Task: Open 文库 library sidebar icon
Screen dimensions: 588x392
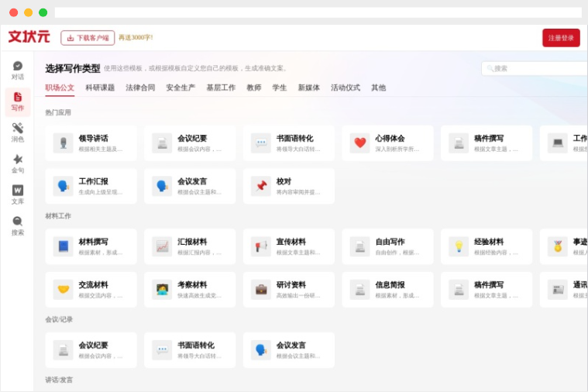Action: coord(17,194)
